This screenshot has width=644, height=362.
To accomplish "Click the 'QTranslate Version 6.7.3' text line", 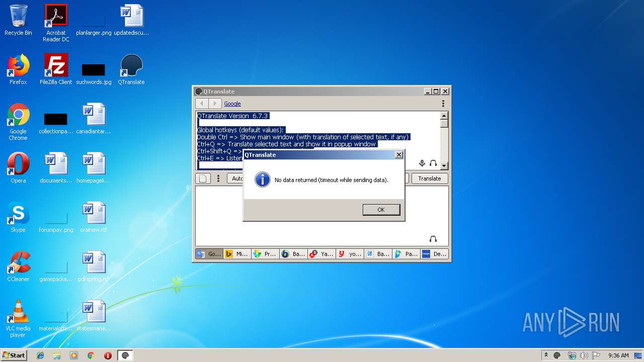I will [232, 116].
